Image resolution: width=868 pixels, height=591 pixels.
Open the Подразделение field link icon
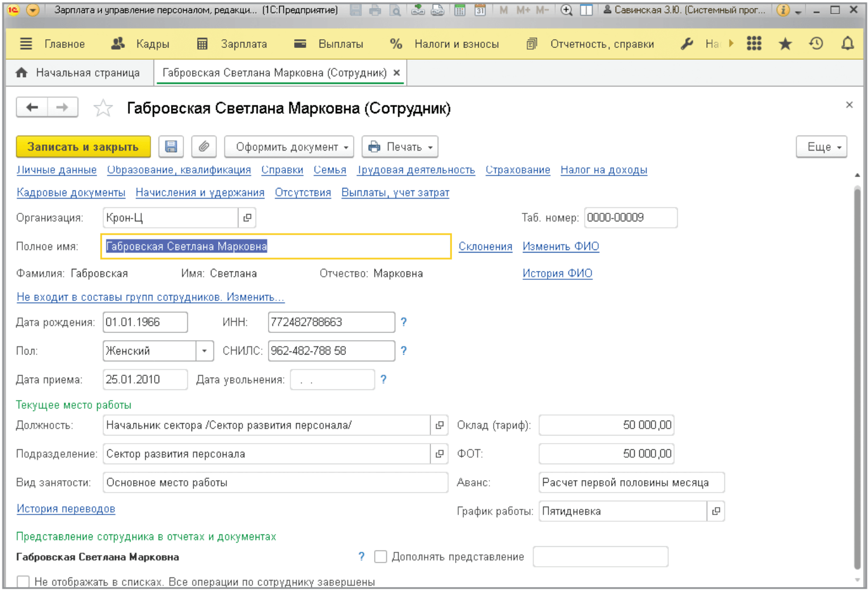pyautogui.click(x=440, y=454)
